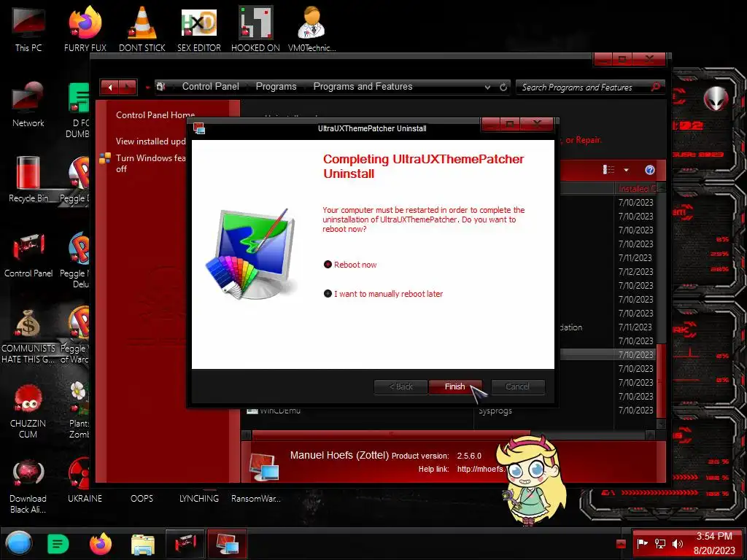
Task: Click the tray overflow icon before the flag
Action: pyautogui.click(x=621, y=544)
